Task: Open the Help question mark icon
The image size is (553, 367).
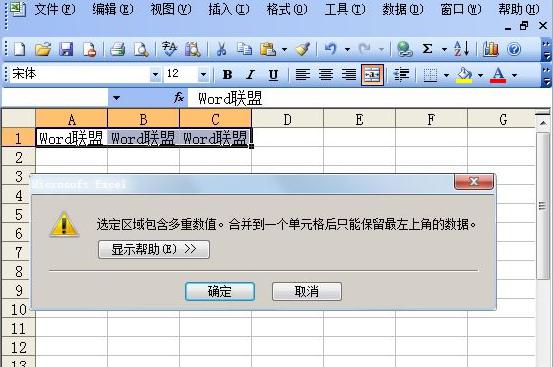Action: pos(514,49)
